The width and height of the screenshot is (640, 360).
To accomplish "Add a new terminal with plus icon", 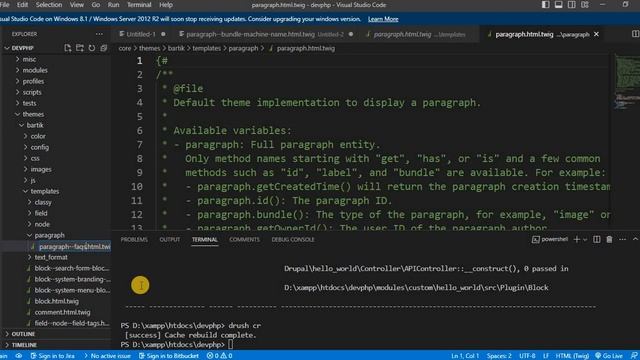I will tap(576, 240).
